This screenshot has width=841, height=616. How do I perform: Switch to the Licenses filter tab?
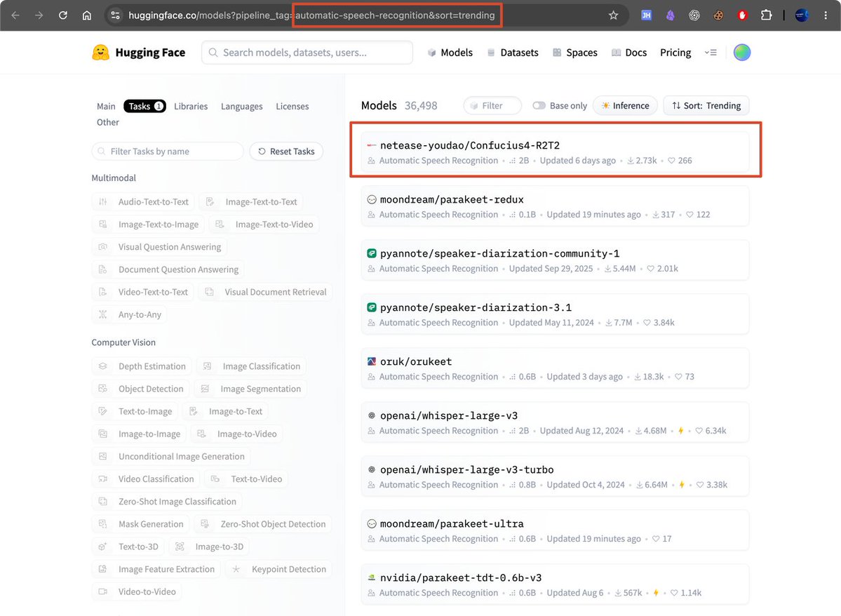pyautogui.click(x=292, y=106)
